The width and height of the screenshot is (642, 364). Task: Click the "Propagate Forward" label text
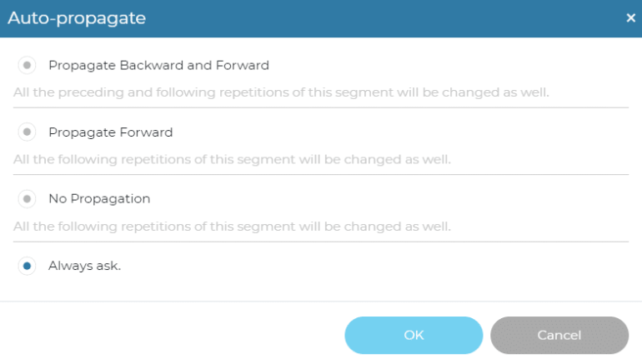(x=110, y=132)
